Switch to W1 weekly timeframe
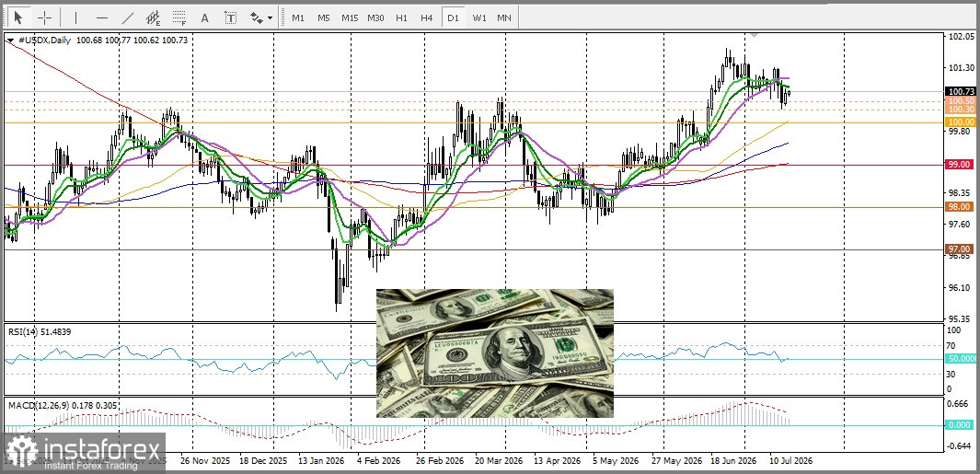980x474 pixels. click(x=479, y=18)
